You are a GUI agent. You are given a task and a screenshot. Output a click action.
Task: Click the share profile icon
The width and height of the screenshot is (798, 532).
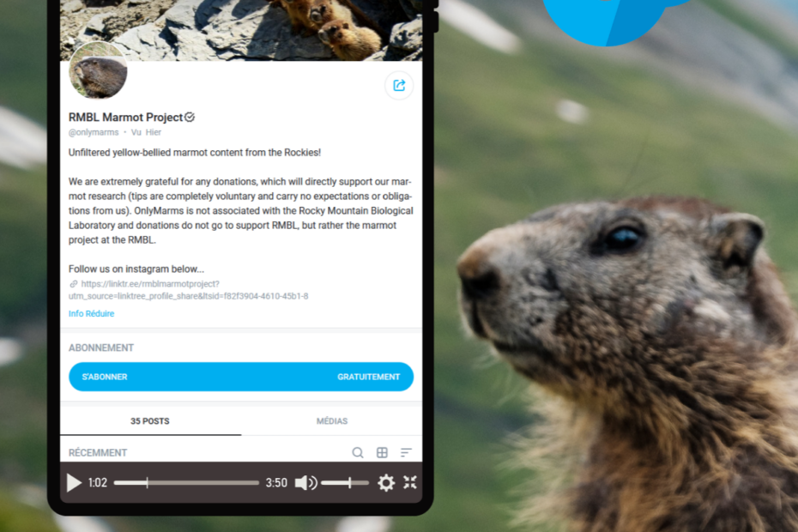click(x=399, y=86)
